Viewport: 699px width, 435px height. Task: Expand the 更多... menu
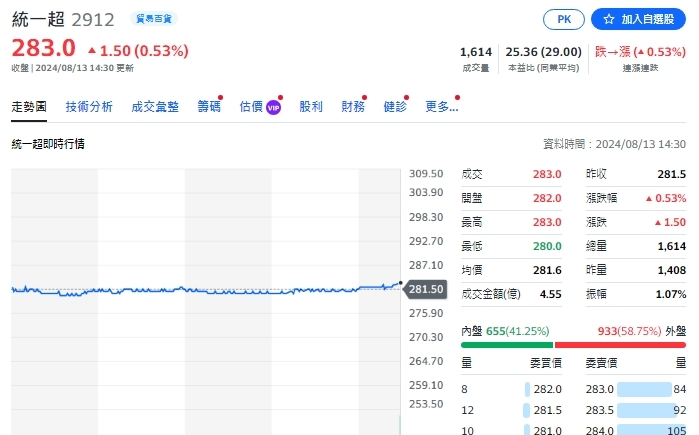click(x=442, y=107)
